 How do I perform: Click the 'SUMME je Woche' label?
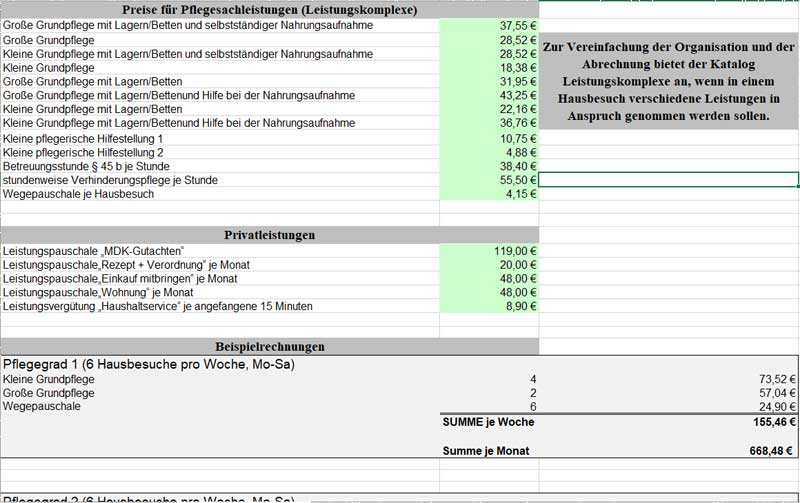(x=488, y=422)
